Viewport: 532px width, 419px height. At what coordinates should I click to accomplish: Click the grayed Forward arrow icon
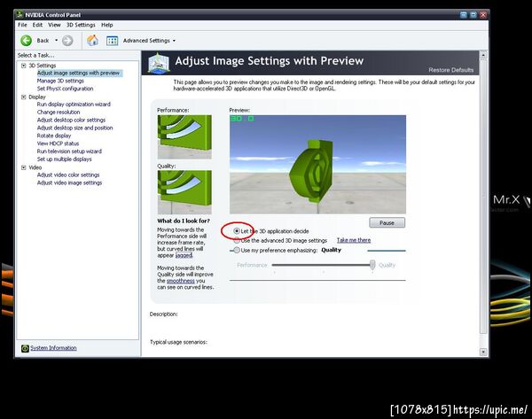67,41
